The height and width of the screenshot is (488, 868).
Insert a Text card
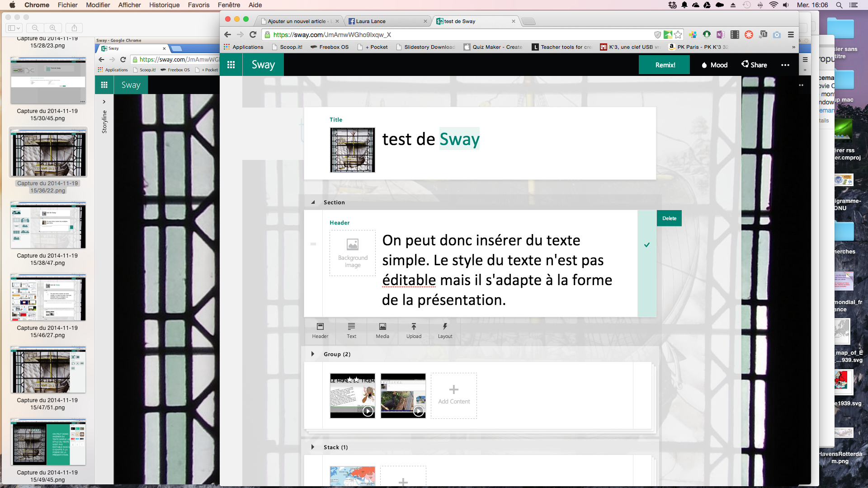pos(351,331)
